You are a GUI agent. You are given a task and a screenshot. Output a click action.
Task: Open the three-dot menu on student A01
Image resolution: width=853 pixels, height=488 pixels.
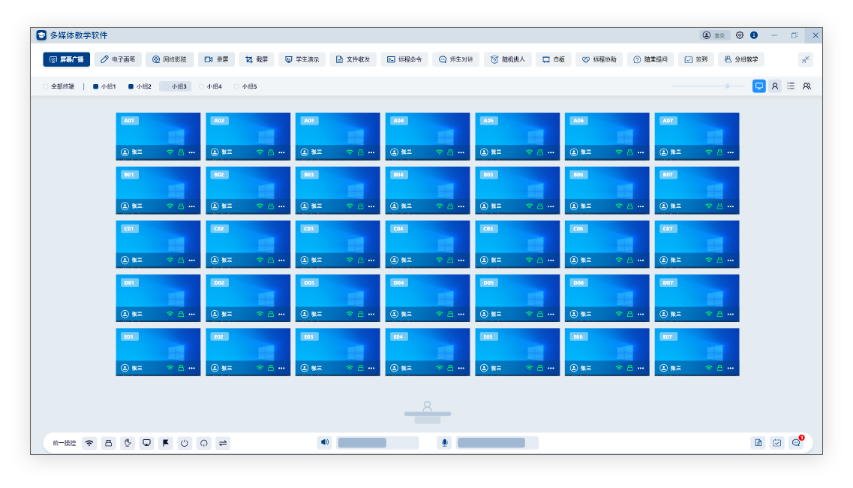point(192,152)
